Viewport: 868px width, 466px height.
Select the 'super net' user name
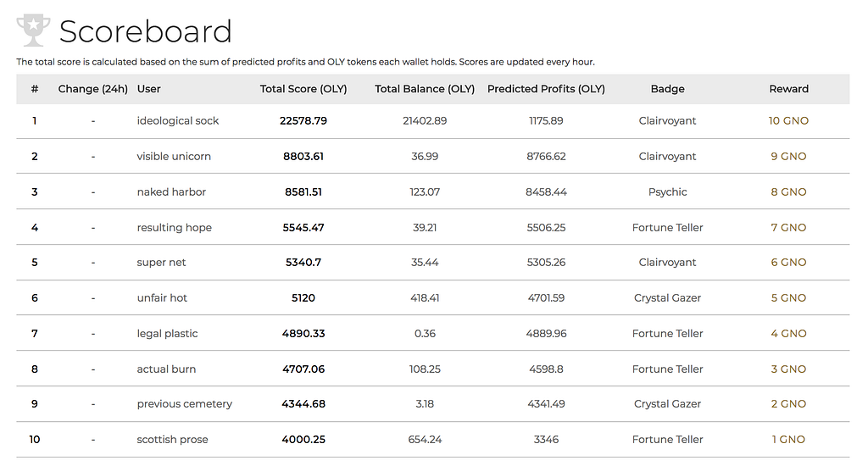click(161, 263)
